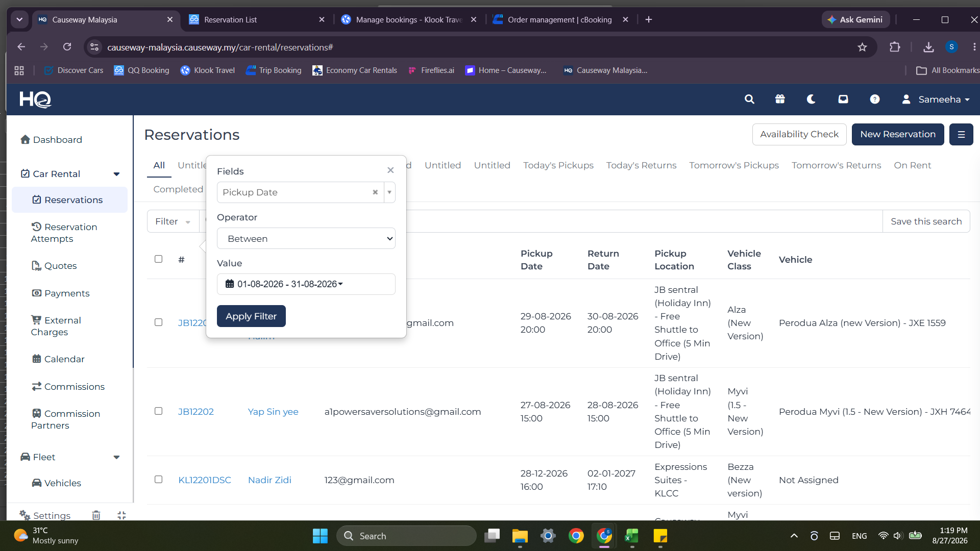Click the search magnifier icon in header
The image size is (980, 551).
pyautogui.click(x=749, y=99)
